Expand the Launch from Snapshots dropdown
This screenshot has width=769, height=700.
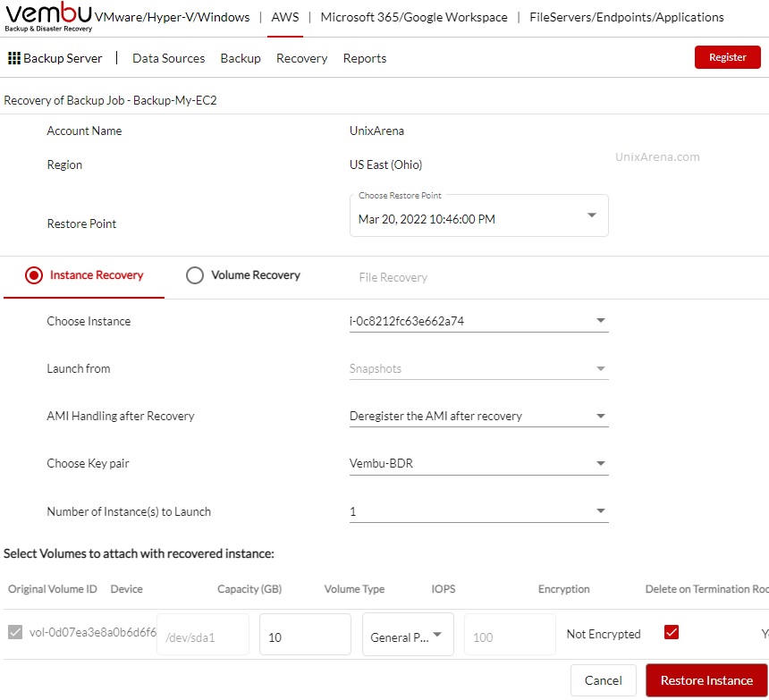[478, 368]
